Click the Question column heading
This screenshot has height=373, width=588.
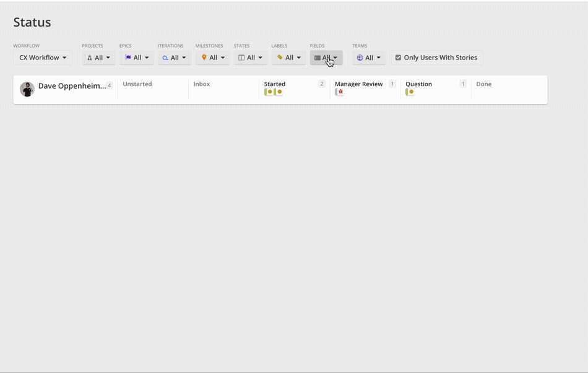point(418,84)
